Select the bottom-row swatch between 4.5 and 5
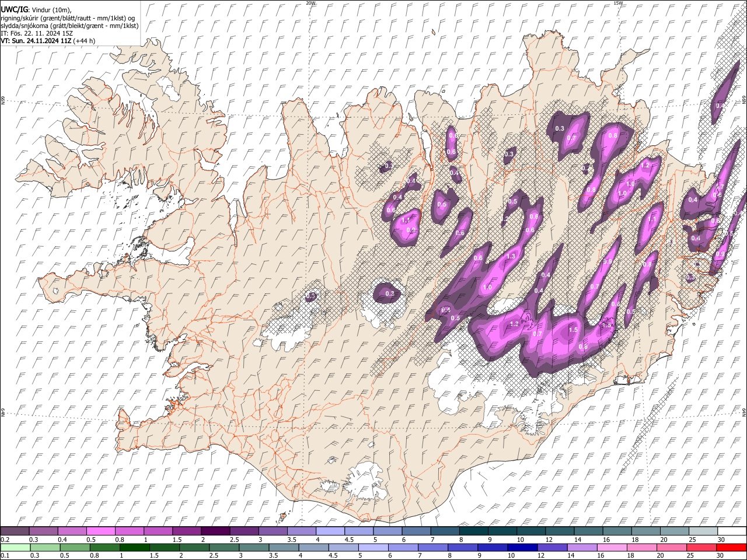Screen dimensions: 747x560 tap(343, 547)
